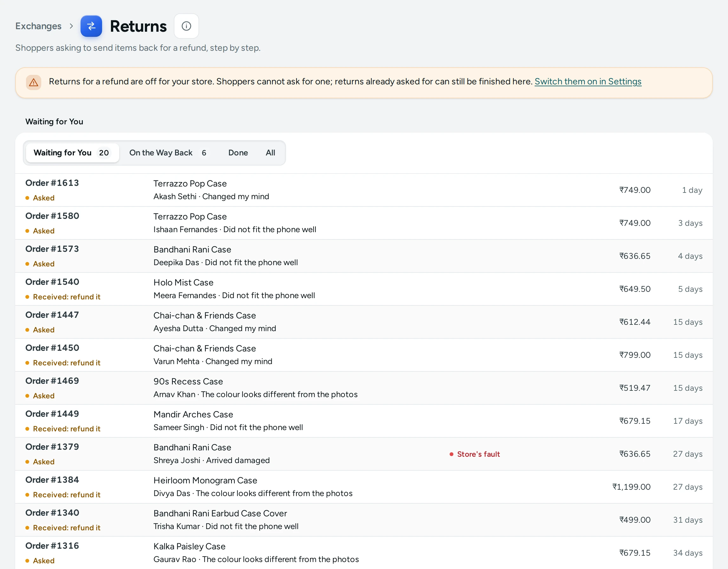Open Order #1449 Mandir Arches Case

click(364, 421)
